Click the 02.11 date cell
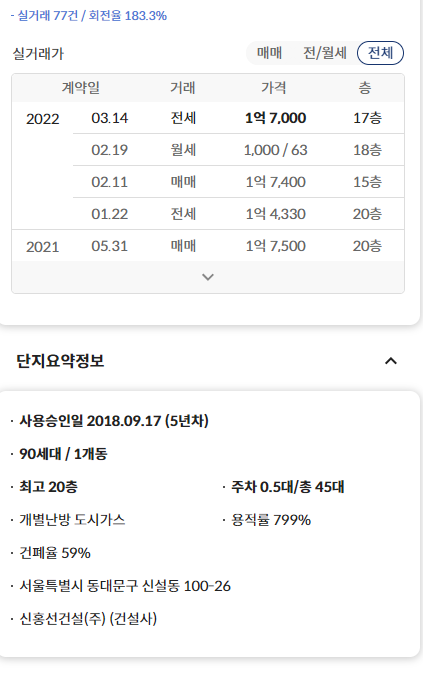The image size is (423, 675). pos(110,182)
